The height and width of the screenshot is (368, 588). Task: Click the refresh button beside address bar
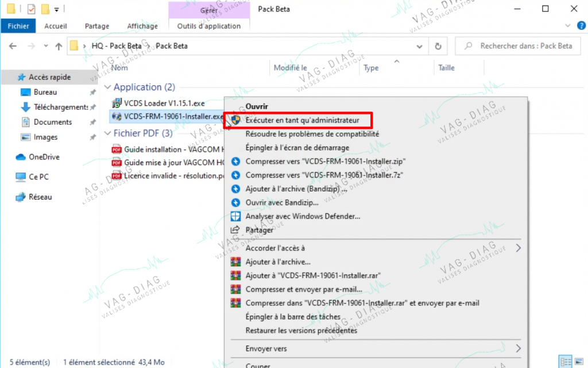438,46
